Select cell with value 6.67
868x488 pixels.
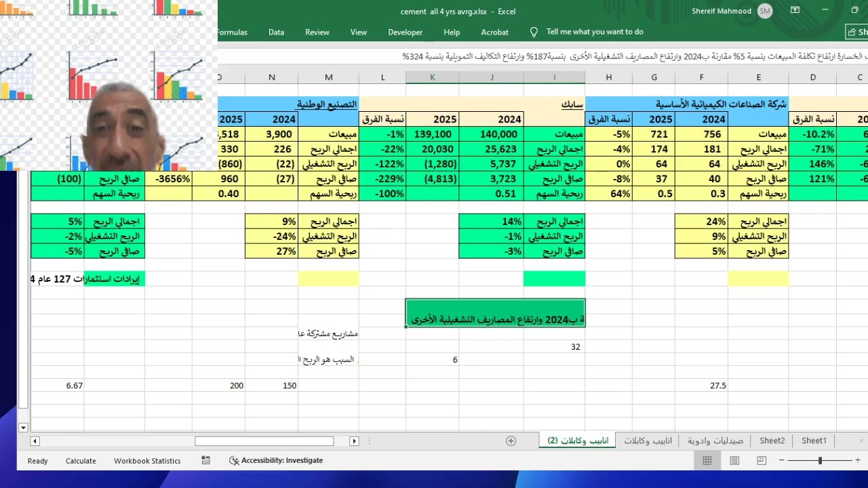58,386
